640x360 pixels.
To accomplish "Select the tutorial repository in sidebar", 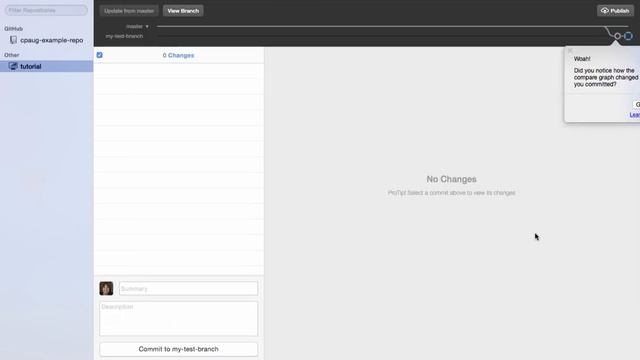I will [47, 66].
